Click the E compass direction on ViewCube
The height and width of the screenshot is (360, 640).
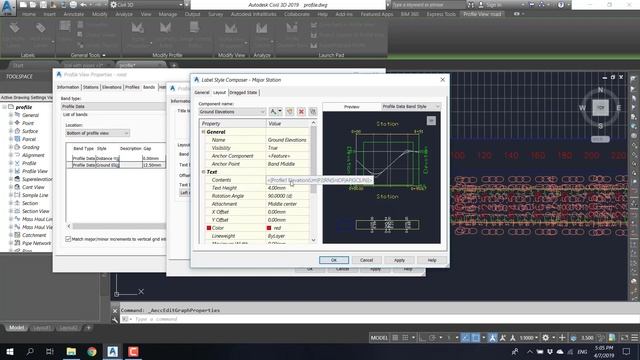[x=619, y=108]
